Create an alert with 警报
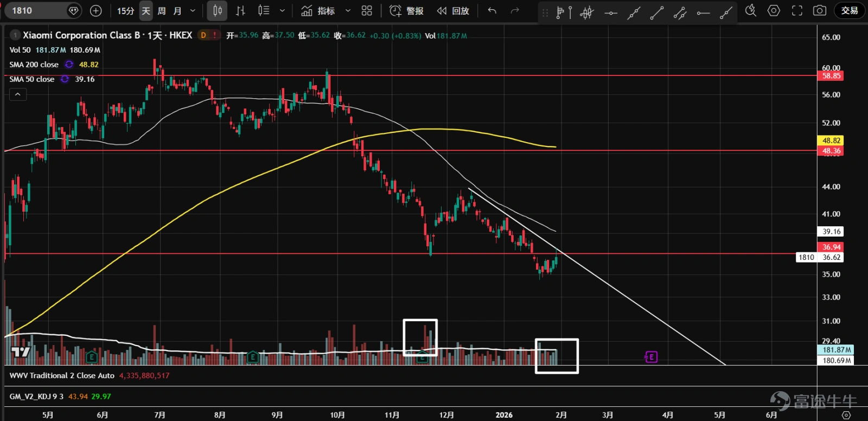The image size is (868, 421). [x=406, y=11]
